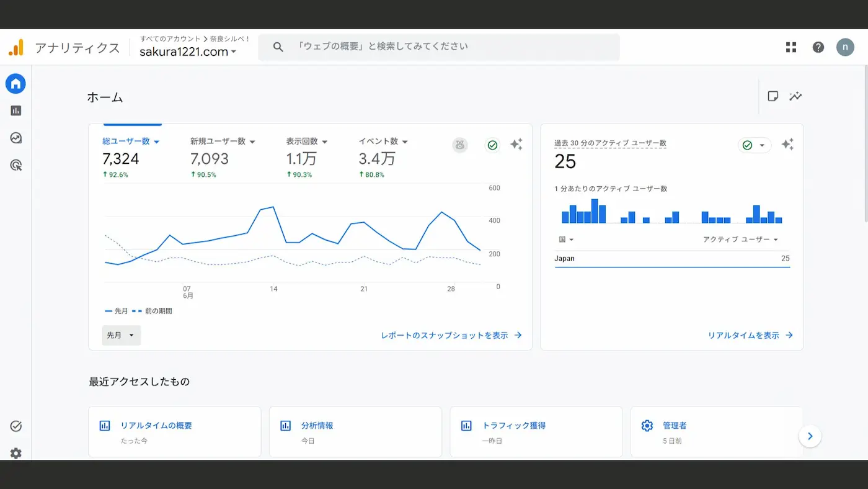This screenshot has height=489, width=868.
Task: Open the 先月 date range dropdown
Action: point(122,335)
